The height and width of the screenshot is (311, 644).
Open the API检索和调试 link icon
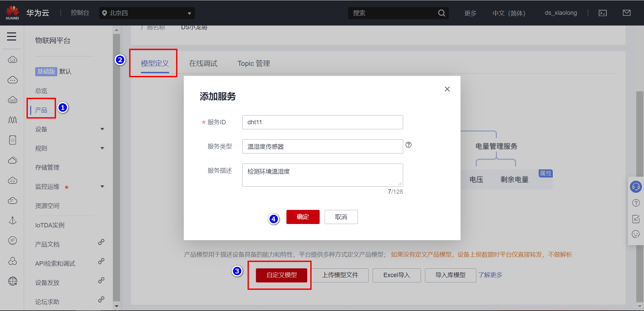tap(101, 261)
